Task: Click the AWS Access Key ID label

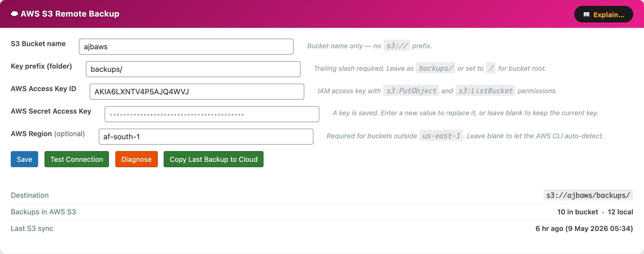Action: point(43,89)
